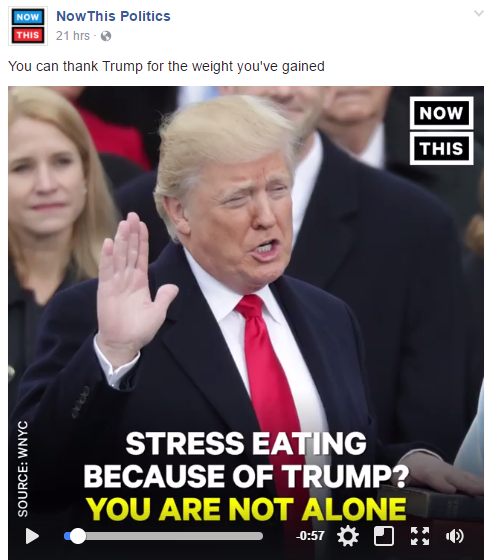
Task: Mute the video with speaker icon
Action: point(455,536)
